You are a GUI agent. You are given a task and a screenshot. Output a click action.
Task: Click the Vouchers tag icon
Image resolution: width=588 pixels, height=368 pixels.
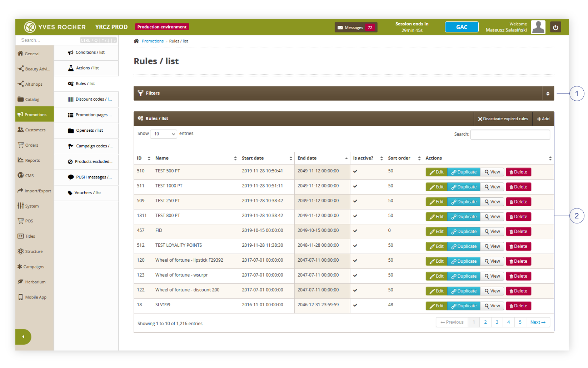pyautogui.click(x=70, y=193)
